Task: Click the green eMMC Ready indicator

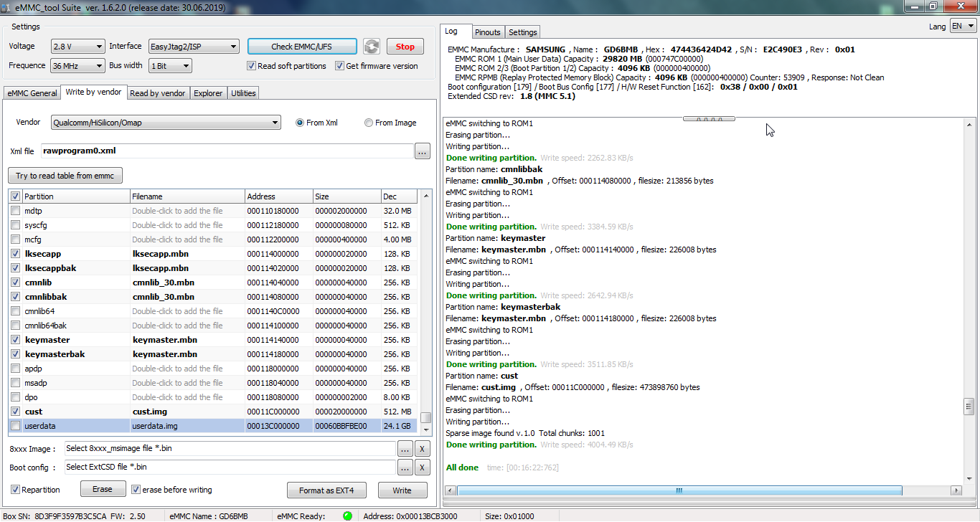Action: point(347,516)
